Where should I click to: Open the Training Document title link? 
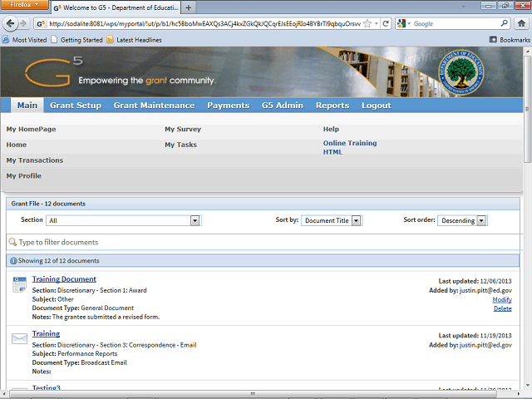[x=64, y=279]
